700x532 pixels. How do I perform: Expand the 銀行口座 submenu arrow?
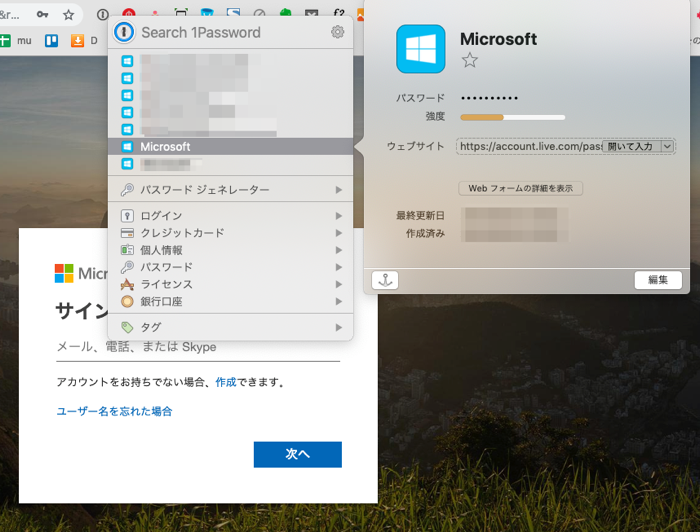[x=339, y=301]
